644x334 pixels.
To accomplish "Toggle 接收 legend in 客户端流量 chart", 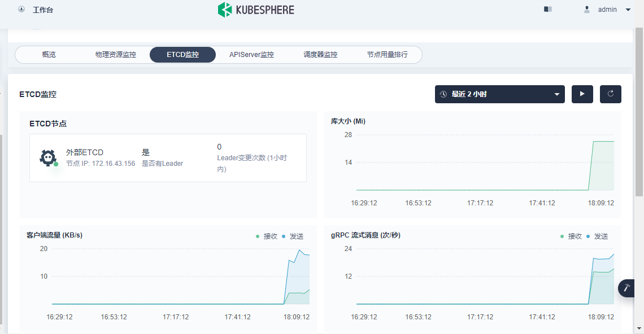I will [267, 236].
